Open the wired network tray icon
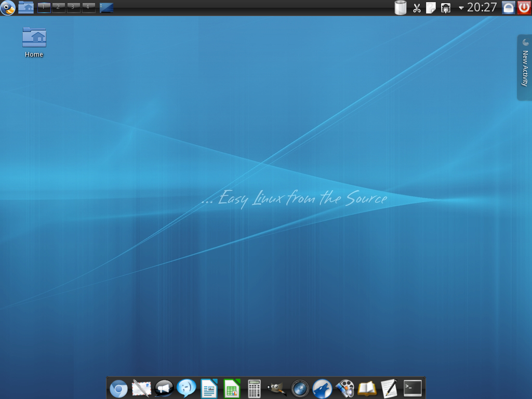 (445, 8)
